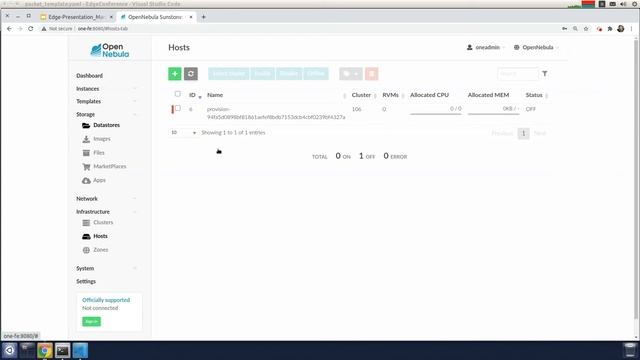Click the volume icon in system tray
This screenshot has width=640, height=360.
click(623, 4)
